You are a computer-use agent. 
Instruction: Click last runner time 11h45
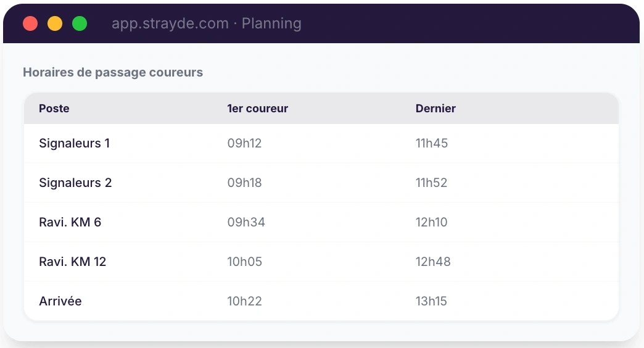432,143
